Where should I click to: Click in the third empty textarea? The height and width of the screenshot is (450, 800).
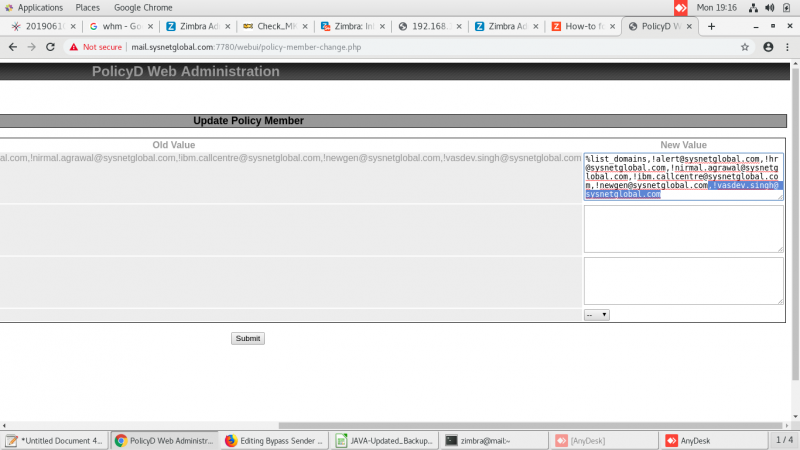point(683,281)
